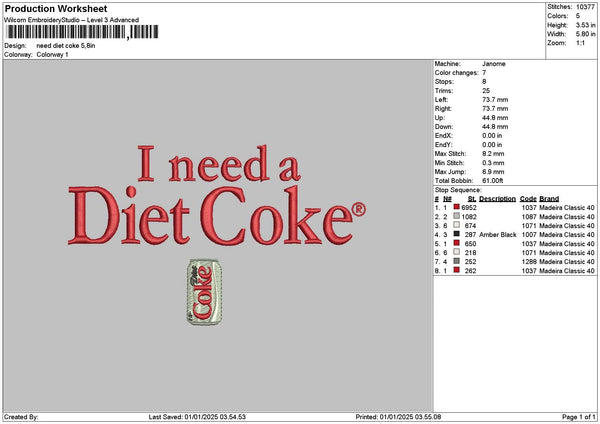The image size is (600, 424).
Task: Click 'Madeira Classic 40' in the Amber Black row
Action: coord(567,235)
